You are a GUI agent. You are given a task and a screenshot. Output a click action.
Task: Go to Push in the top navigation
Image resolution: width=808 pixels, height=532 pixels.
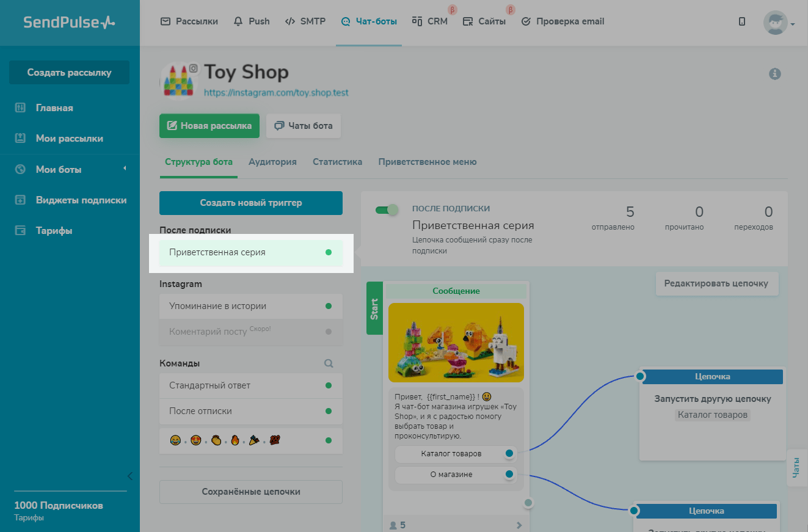252,21
